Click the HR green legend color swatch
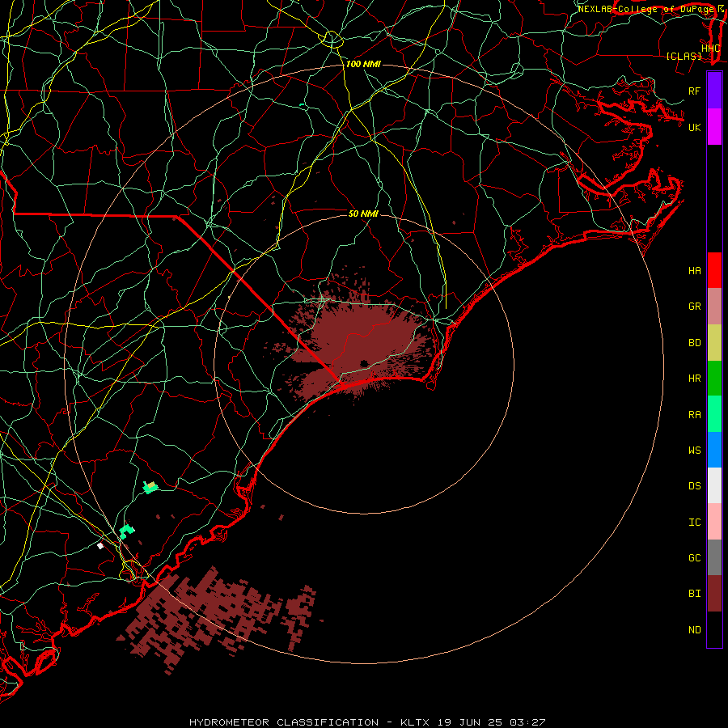The height and width of the screenshot is (728, 728). coord(714,379)
